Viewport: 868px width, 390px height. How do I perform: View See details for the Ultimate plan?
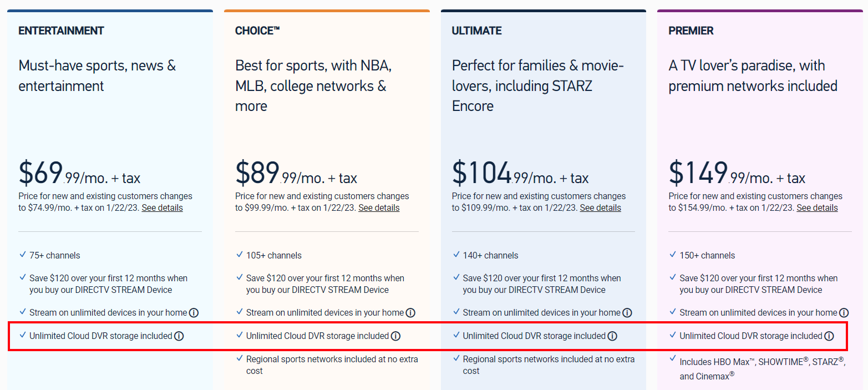[600, 207]
